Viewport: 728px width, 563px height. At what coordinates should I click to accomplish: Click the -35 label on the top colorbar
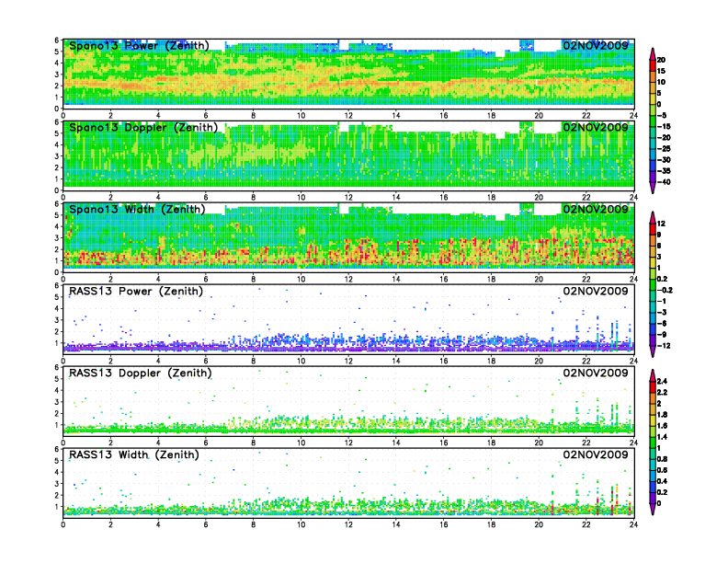664,171
